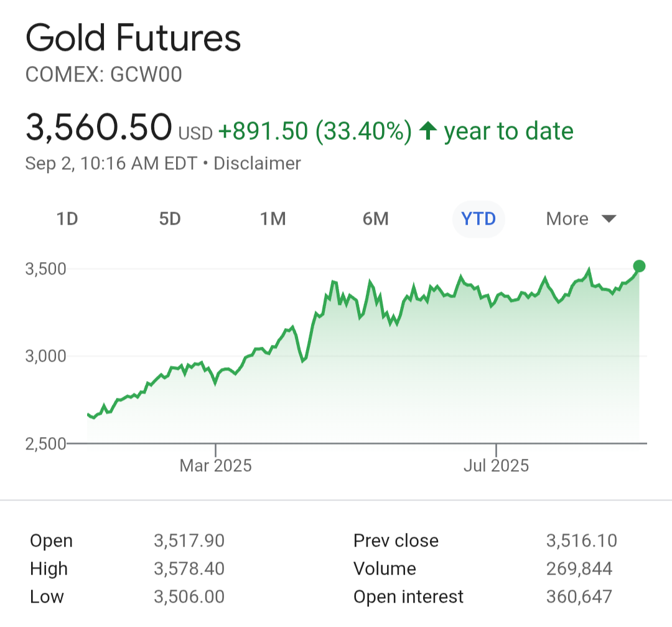Click the green upward arrow icon

427,131
